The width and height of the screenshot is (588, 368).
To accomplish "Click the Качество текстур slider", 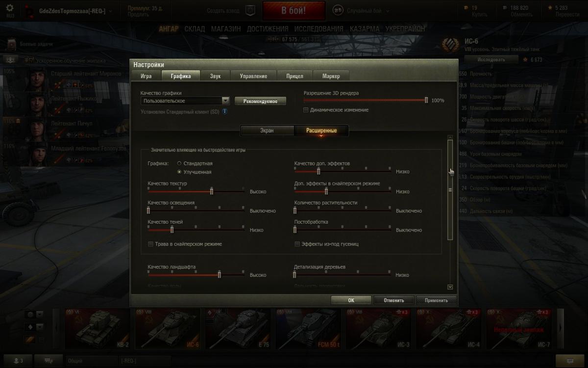I will tap(196, 191).
